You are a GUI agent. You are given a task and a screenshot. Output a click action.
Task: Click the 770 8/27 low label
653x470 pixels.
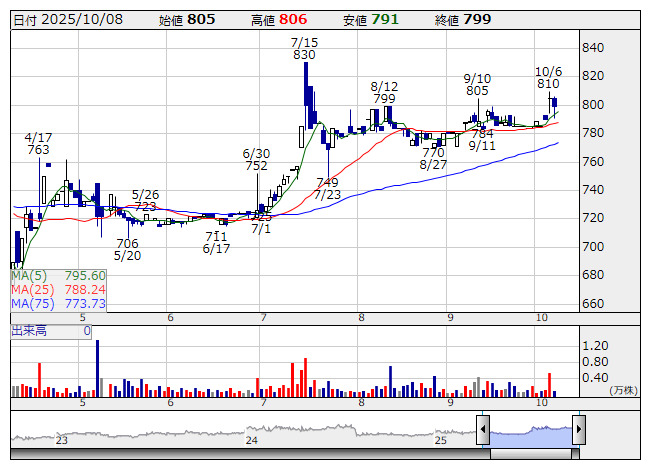click(x=433, y=159)
